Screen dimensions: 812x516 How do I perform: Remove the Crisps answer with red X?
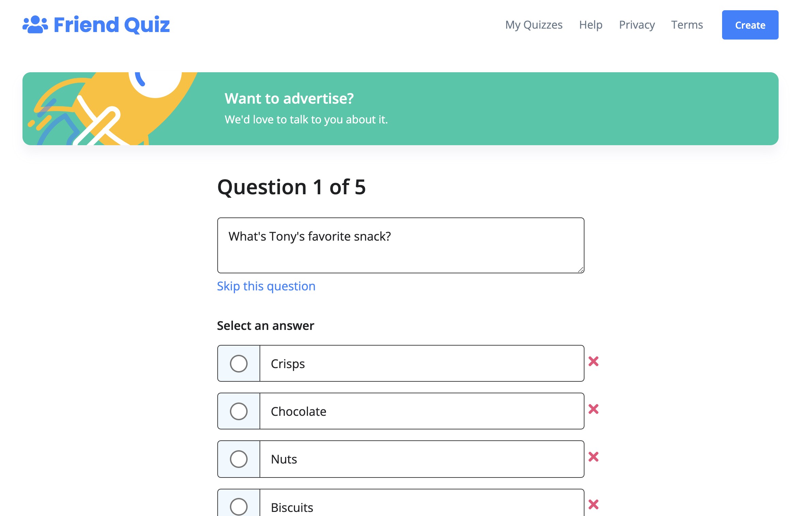pos(593,361)
